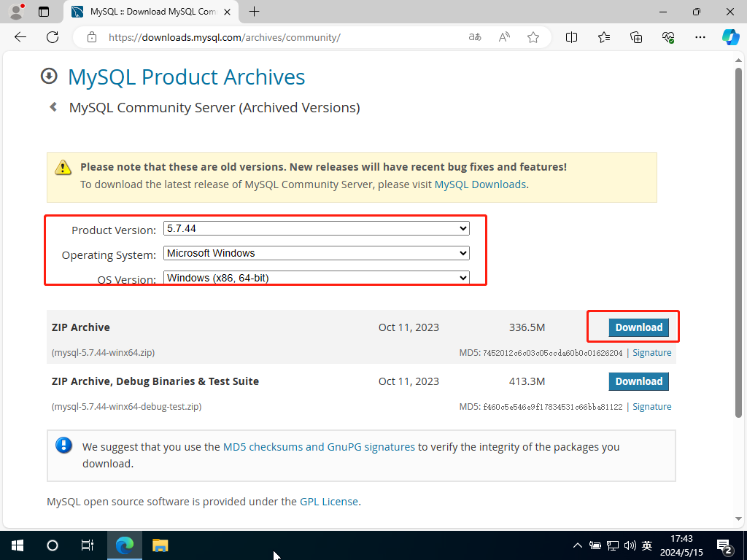Viewport: 747px width, 560px height.
Task: Click the address bar URL field
Action: (x=277, y=37)
